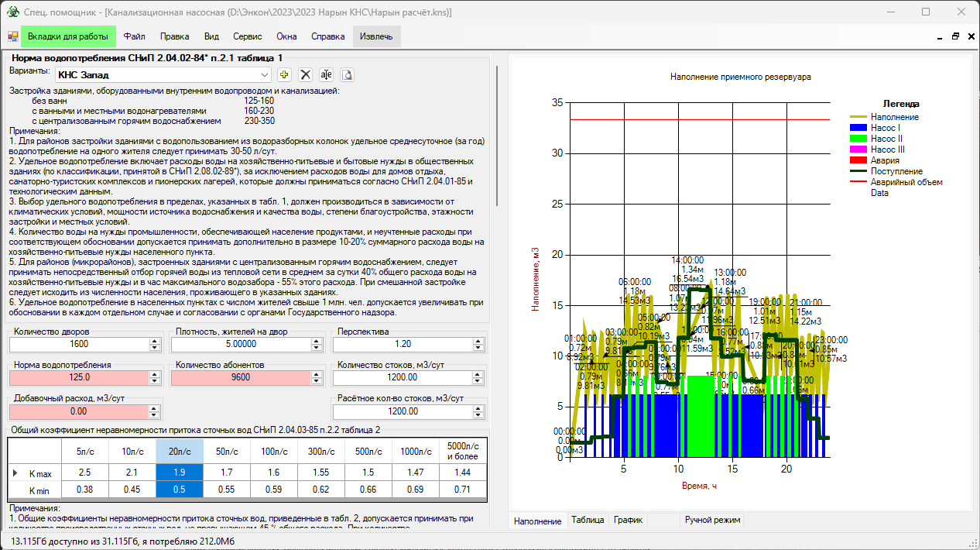Open the variant preview page icon
This screenshot has height=550, width=980.
(x=348, y=75)
